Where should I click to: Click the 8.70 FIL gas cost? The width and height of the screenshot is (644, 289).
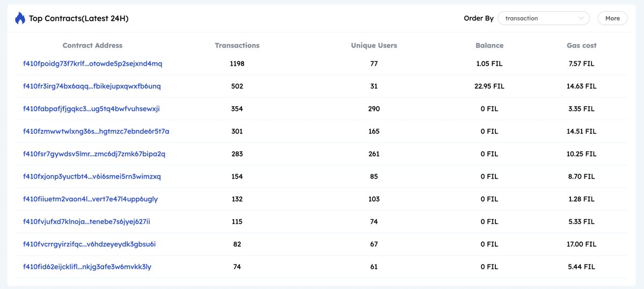pos(582,176)
